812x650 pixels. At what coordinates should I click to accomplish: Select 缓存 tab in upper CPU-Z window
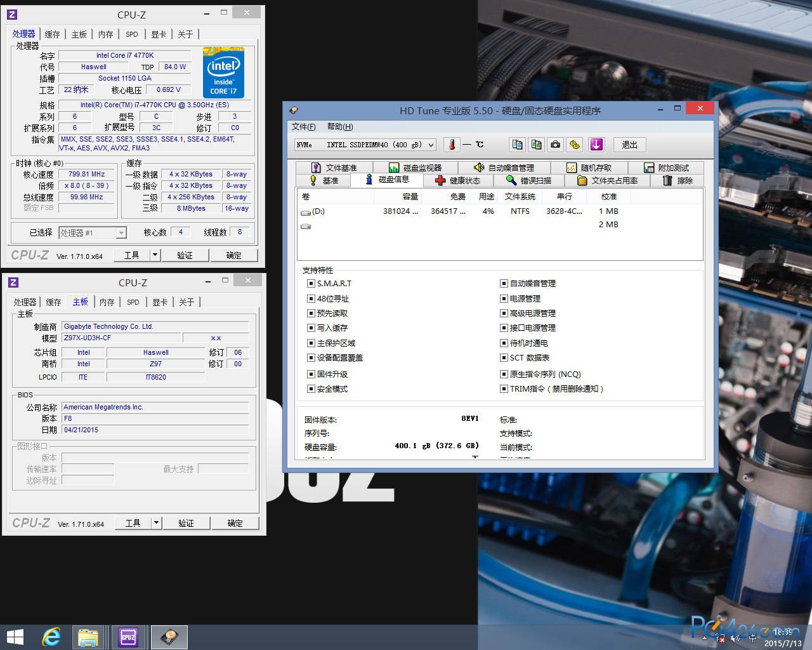[x=53, y=34]
